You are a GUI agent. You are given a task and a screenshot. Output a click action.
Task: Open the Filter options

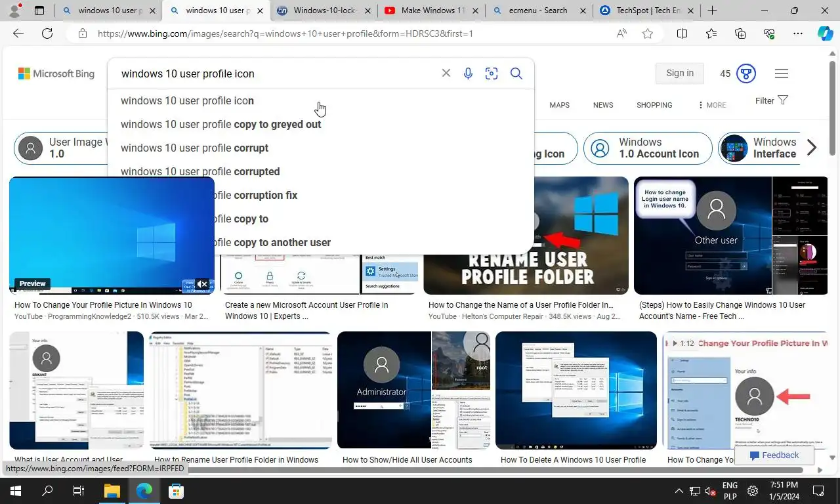pyautogui.click(x=772, y=100)
